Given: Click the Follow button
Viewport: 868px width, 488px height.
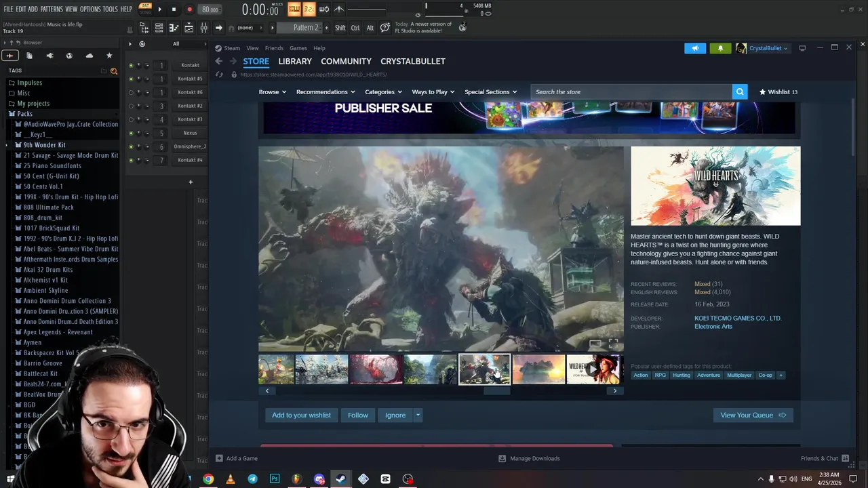Looking at the screenshot, I should click(x=358, y=415).
